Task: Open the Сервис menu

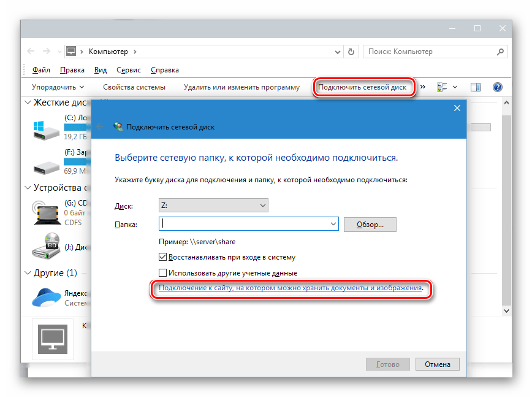Action: coord(129,70)
